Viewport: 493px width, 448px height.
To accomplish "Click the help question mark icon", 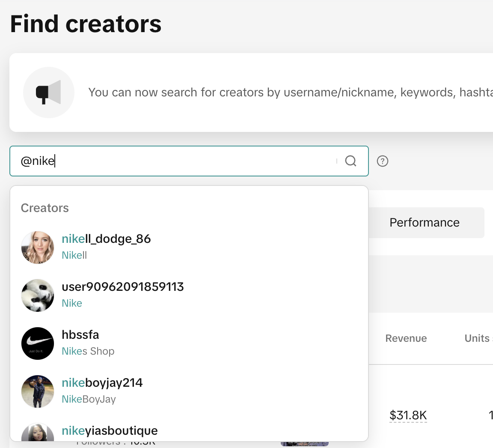I will 383,161.
